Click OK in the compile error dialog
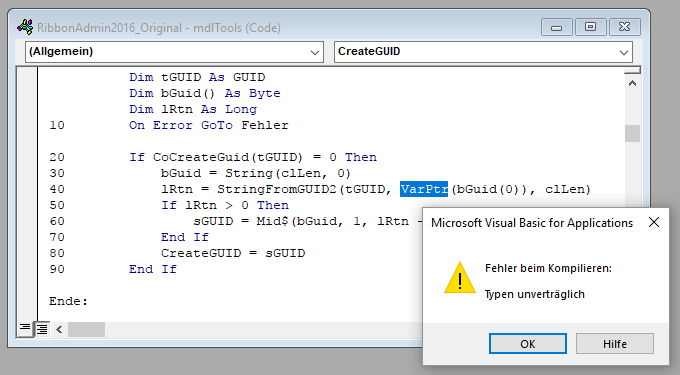Image resolution: width=680 pixels, height=375 pixels. (x=527, y=344)
